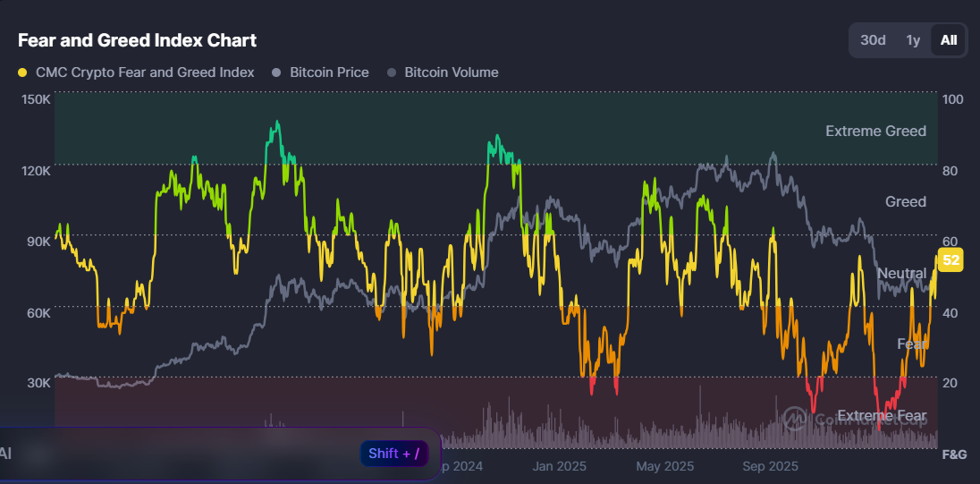
Task: Switch to the 30d time range tab
Action: [x=873, y=40]
